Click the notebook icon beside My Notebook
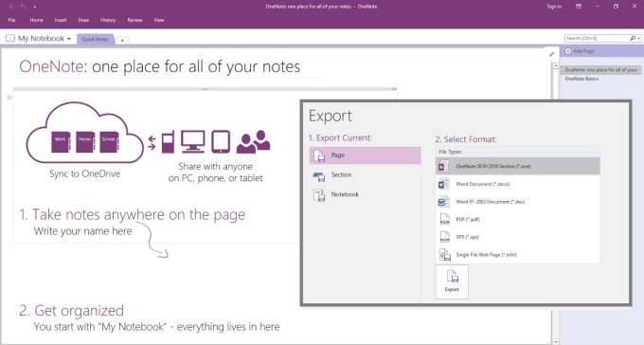Image resolution: width=644 pixels, height=345 pixels. [x=10, y=38]
